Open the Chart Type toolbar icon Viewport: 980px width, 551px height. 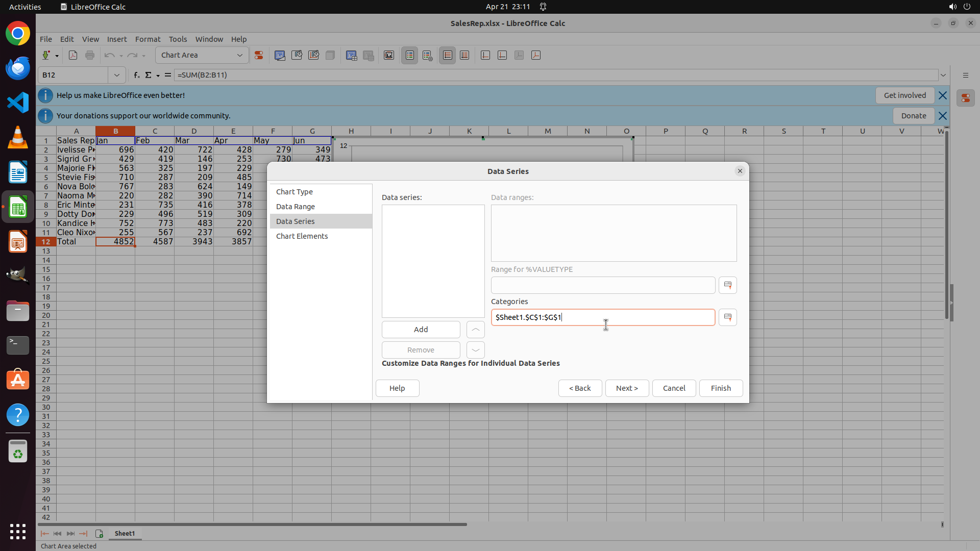[280, 55]
